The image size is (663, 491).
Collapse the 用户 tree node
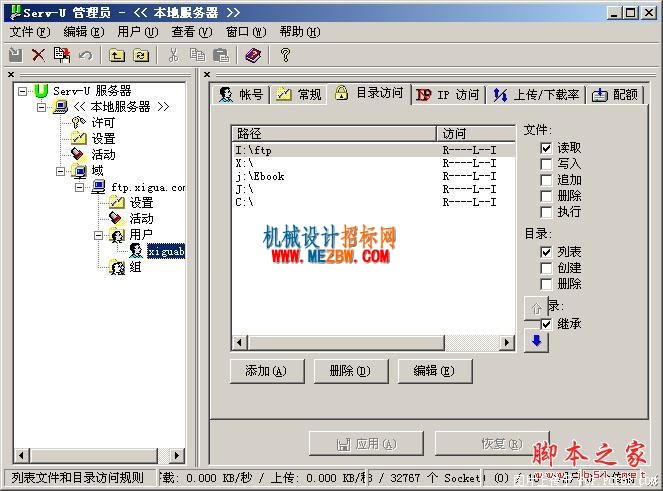[x=99, y=235]
